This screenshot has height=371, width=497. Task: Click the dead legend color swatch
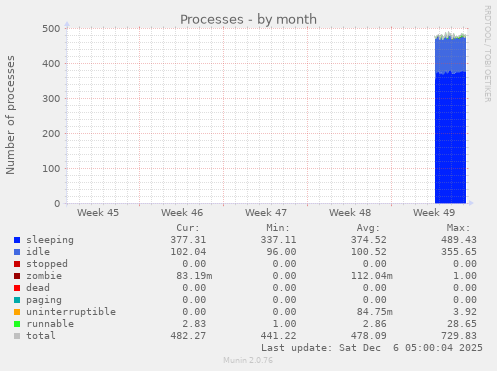(17, 288)
